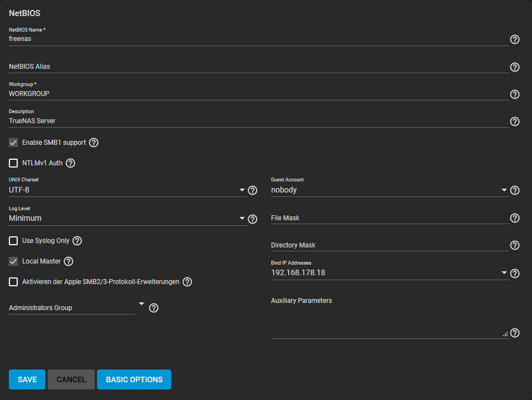Screen dimensions: 532x400
Task: Enable the NTLMv1 Auth checkbox
Action: [13, 163]
